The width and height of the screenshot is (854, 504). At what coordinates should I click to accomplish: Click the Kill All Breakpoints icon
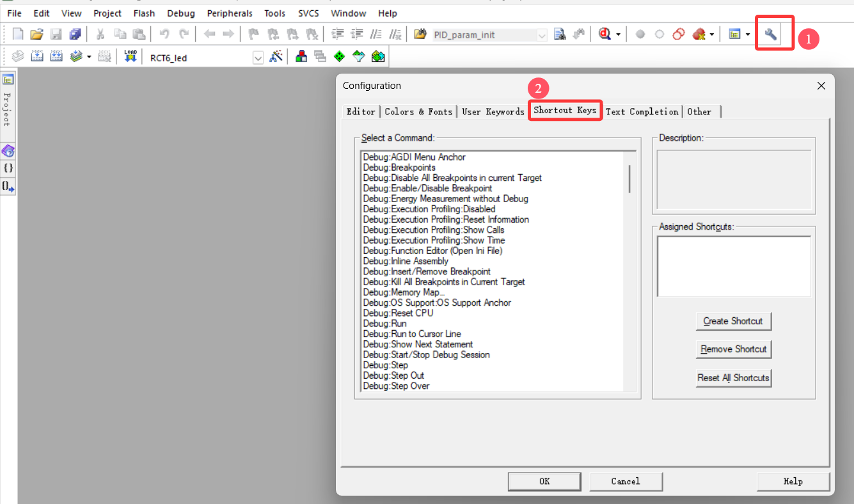[x=699, y=35]
